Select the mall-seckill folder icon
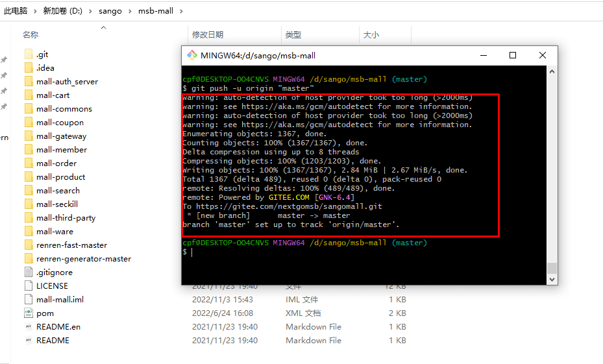Viewport: 603px width, 364px height. pos(29,204)
